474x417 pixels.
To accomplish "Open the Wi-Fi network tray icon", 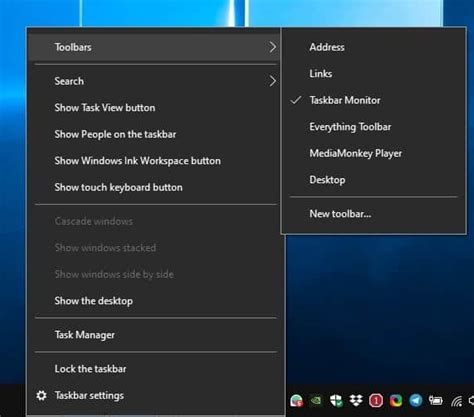I will (457, 401).
